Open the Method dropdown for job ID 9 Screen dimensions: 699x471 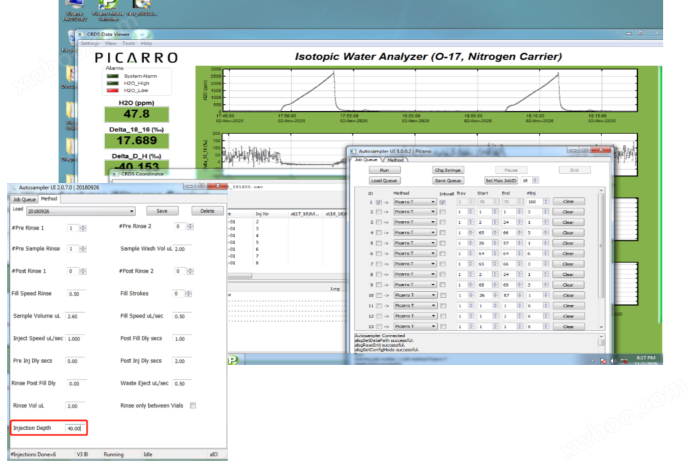pos(415,285)
